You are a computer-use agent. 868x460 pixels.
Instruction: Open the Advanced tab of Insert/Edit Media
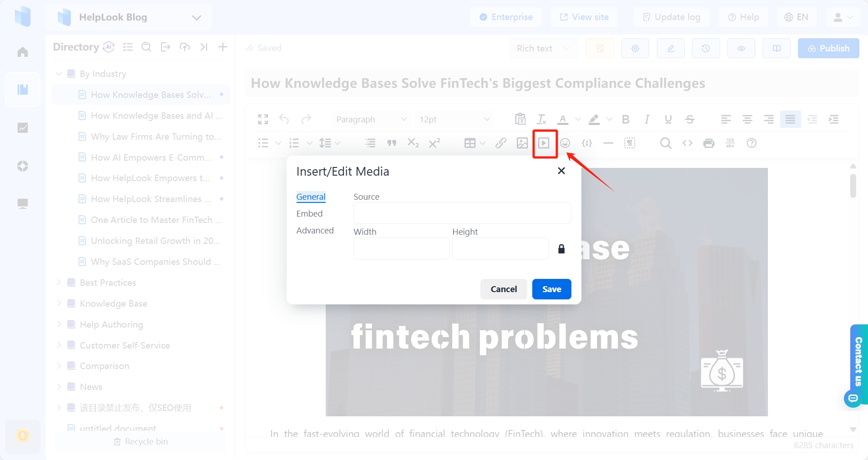click(315, 231)
